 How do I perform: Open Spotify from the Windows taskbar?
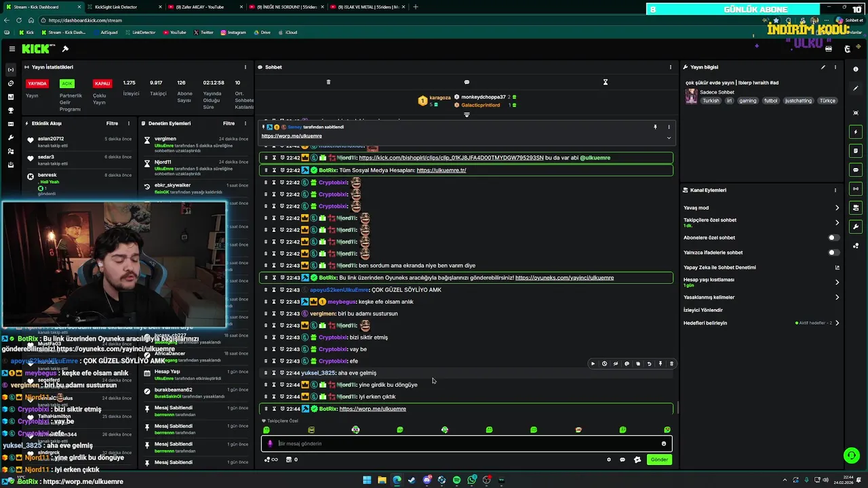tap(456, 480)
